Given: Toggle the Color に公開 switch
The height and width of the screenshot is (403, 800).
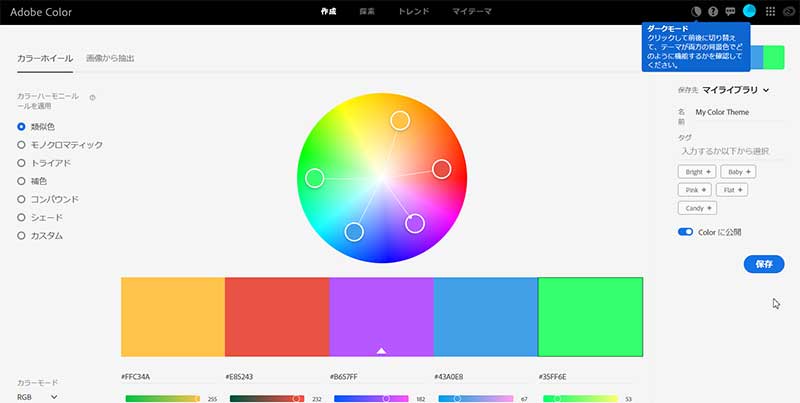Looking at the screenshot, I should pos(685,232).
